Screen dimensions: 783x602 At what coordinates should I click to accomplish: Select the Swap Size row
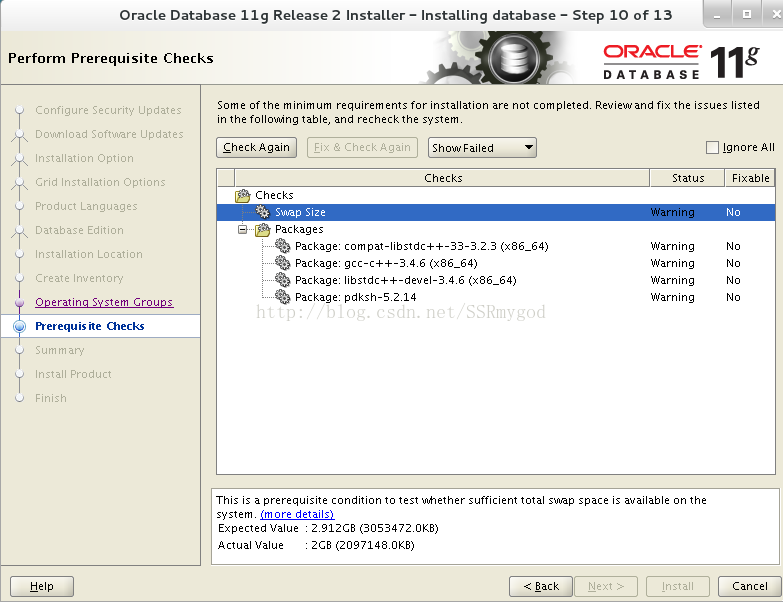[496, 212]
